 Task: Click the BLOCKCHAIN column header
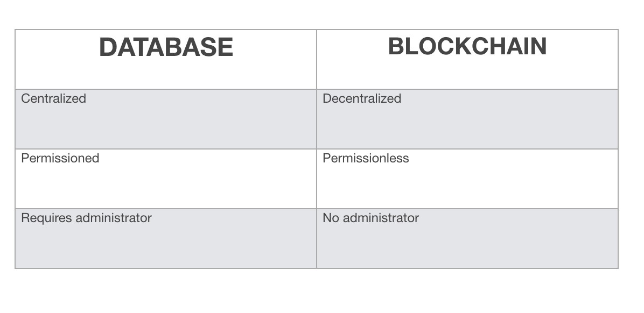[467, 46]
